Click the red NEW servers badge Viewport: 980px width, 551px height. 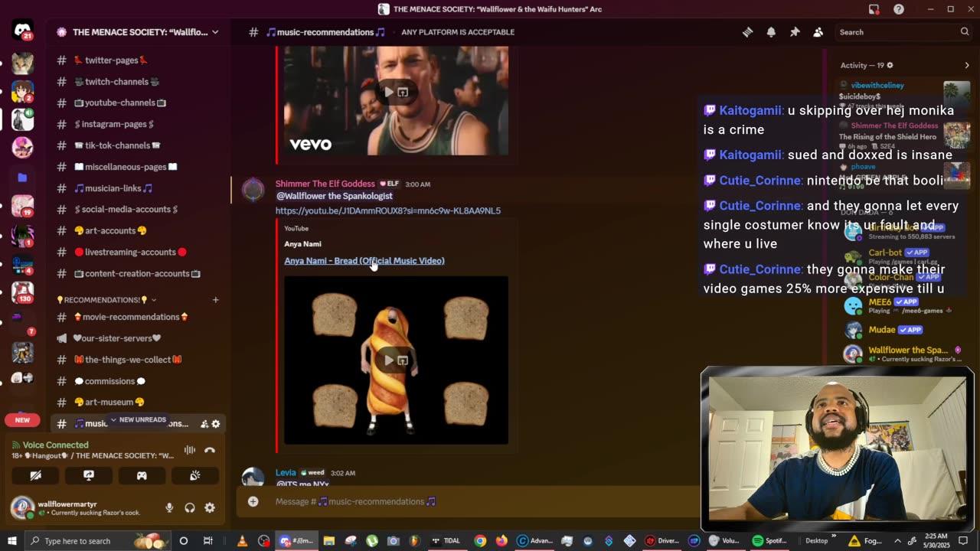coord(22,420)
